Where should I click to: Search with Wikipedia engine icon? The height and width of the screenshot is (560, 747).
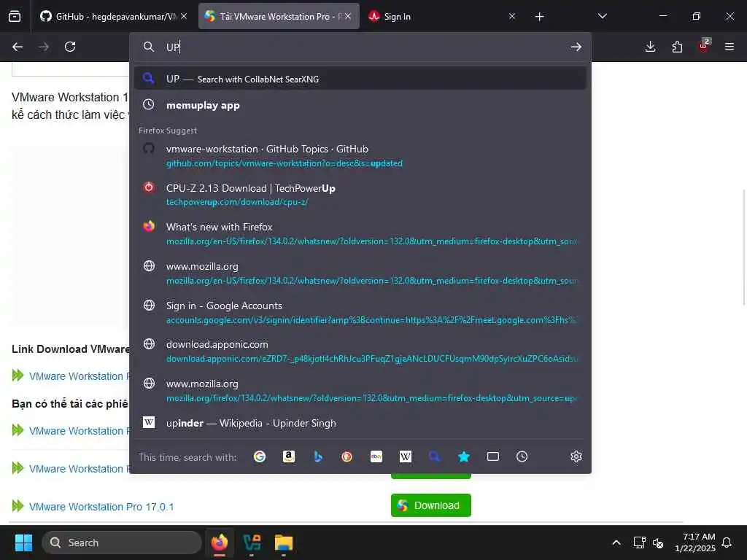[x=406, y=456]
